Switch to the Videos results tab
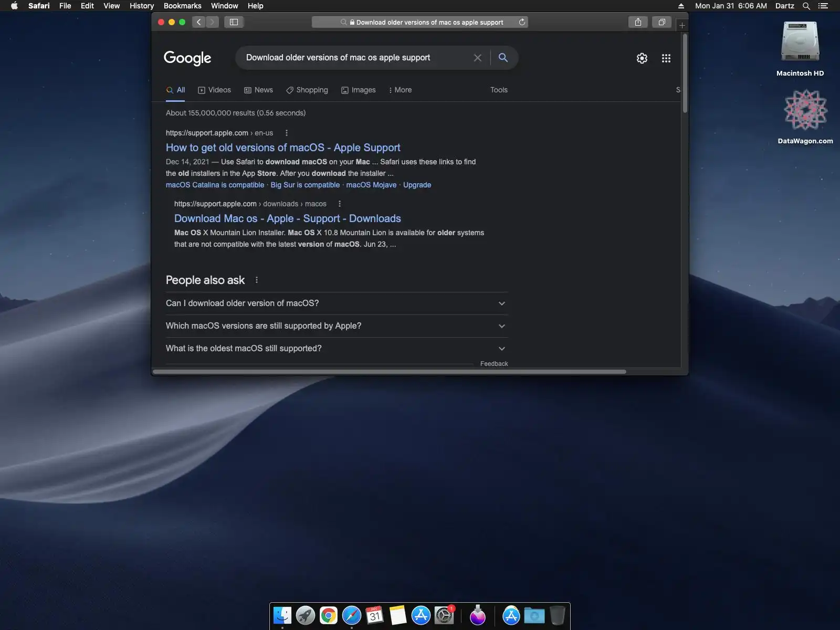Viewport: 840px width, 630px height. pyautogui.click(x=214, y=90)
